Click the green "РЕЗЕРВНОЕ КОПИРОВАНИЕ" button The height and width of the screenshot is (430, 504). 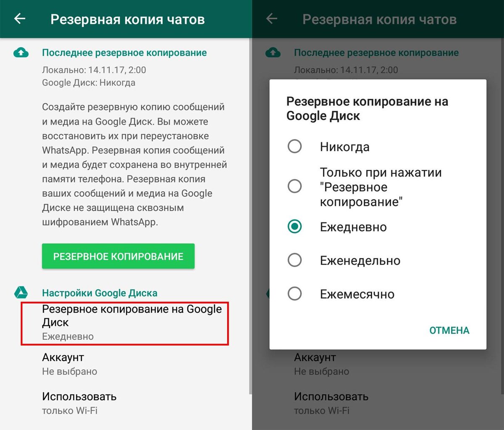pyautogui.click(x=118, y=256)
